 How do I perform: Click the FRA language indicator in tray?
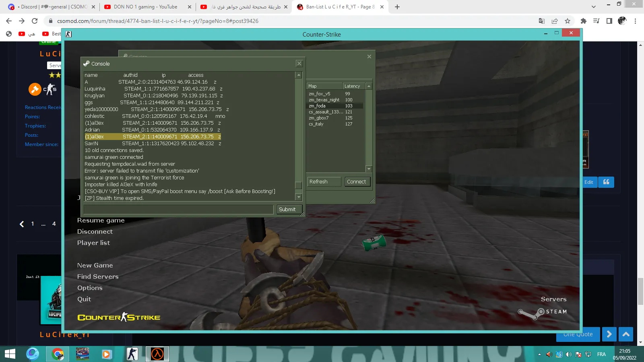(x=601, y=354)
